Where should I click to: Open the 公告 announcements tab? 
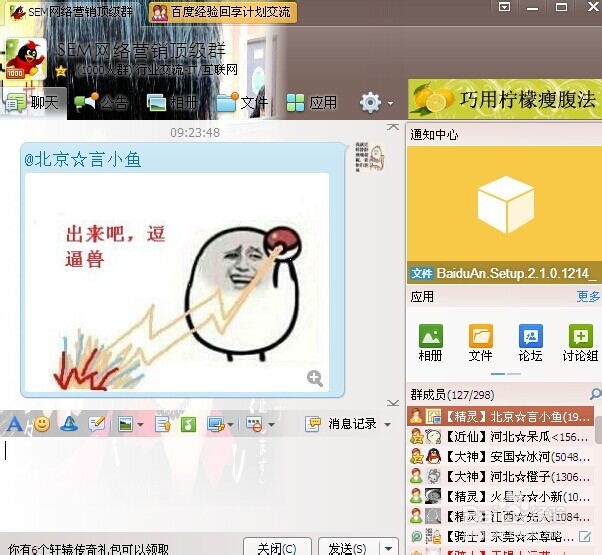coord(101,102)
